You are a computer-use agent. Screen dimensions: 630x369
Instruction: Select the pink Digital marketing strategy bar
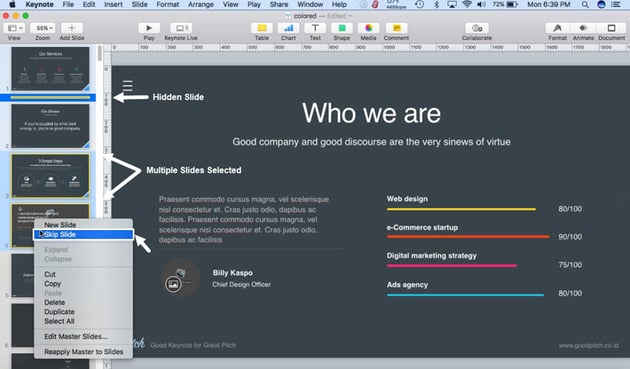[452, 266]
